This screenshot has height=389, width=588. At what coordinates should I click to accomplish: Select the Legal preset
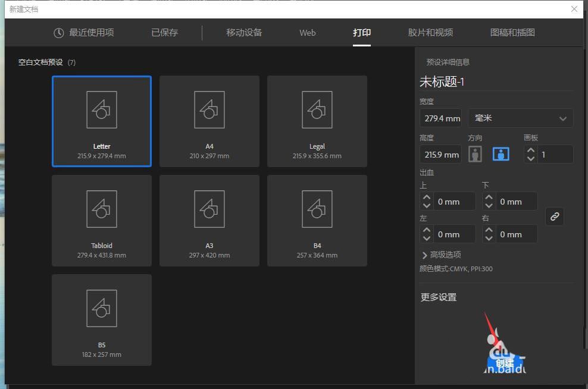tap(317, 110)
